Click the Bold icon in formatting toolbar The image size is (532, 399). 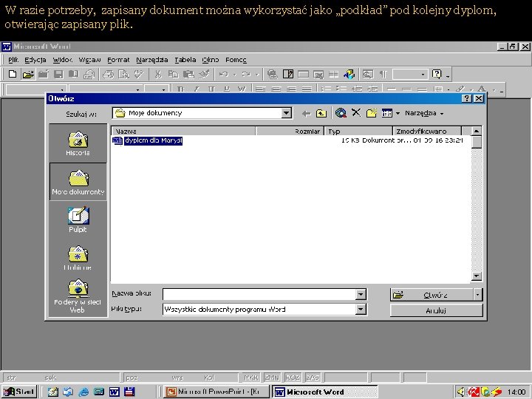(180, 89)
